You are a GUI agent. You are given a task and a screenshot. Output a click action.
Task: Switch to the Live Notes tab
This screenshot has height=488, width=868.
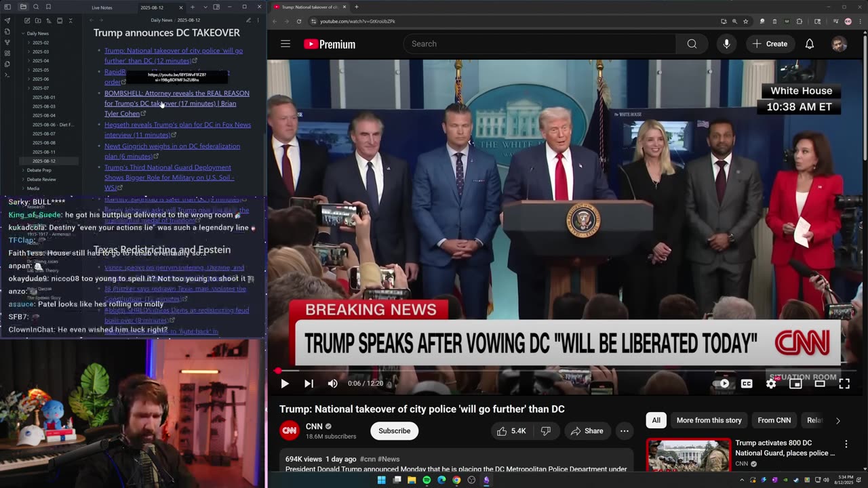pyautogui.click(x=102, y=7)
